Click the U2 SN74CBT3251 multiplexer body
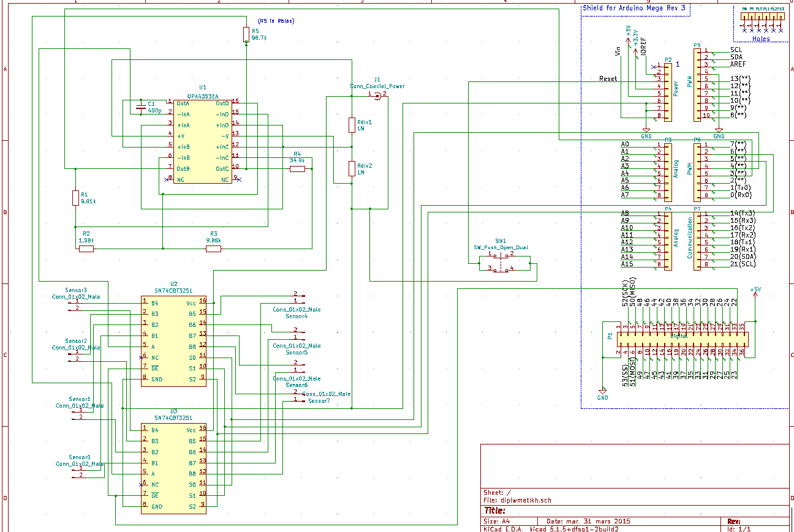Viewport: 794px width, 532px height. point(174,342)
